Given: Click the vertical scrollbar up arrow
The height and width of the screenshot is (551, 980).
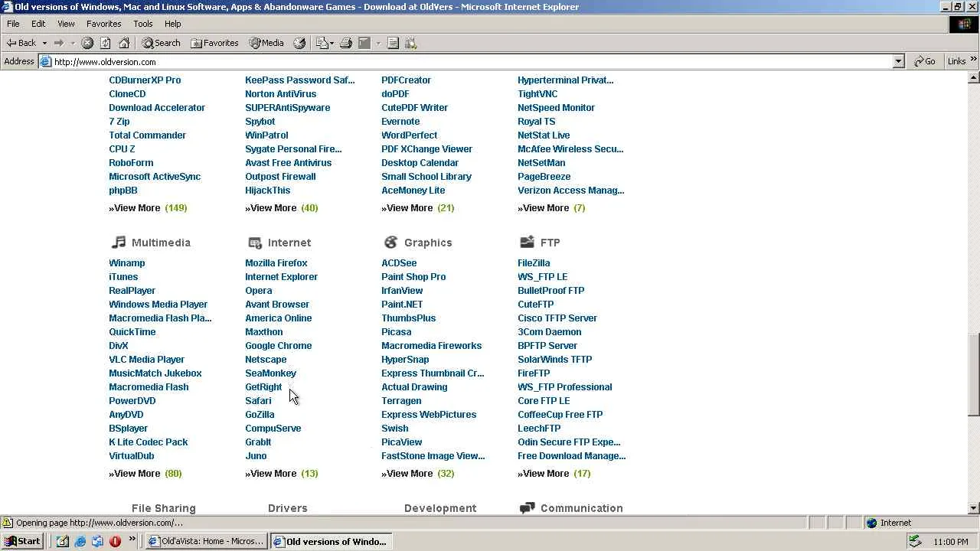Looking at the screenshot, I should [x=974, y=77].
